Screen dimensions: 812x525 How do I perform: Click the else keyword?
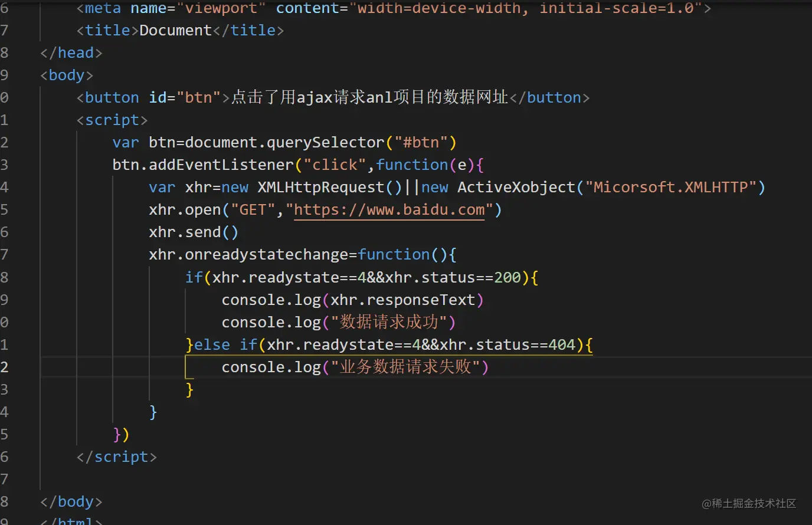click(212, 344)
